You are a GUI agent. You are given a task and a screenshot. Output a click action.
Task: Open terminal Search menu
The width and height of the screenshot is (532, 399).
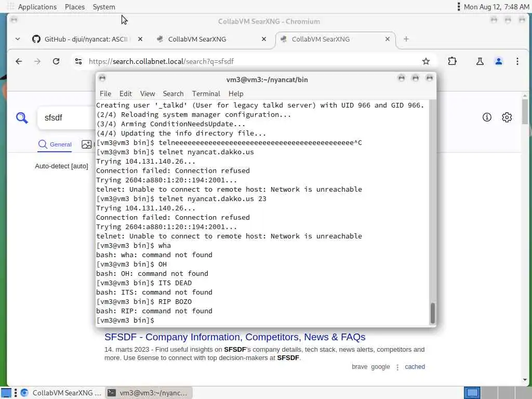173,94
